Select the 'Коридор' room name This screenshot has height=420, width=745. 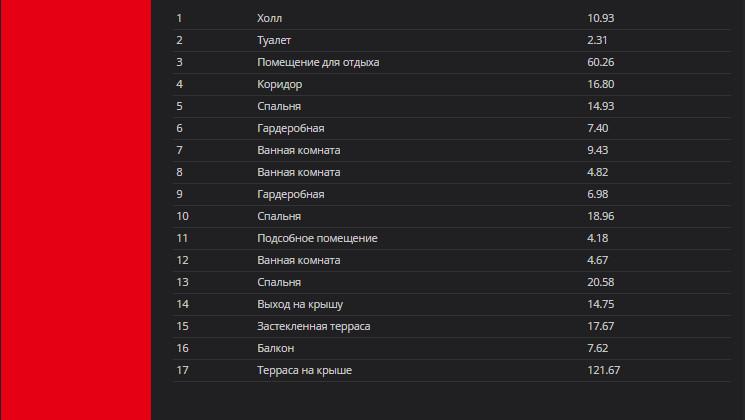[x=279, y=85]
